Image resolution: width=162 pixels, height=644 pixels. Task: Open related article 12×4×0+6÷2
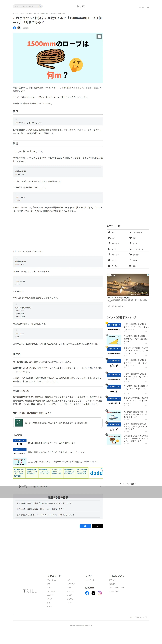(x=44, y=504)
